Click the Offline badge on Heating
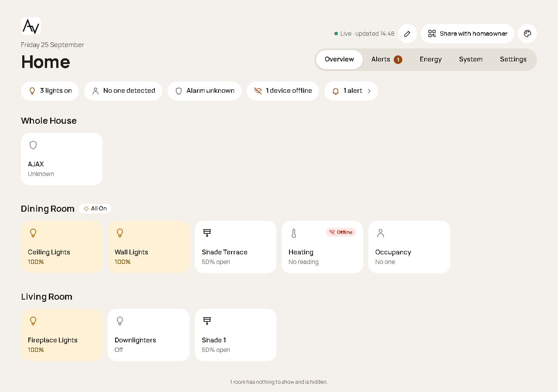This screenshot has width=558, height=392. 341,232
